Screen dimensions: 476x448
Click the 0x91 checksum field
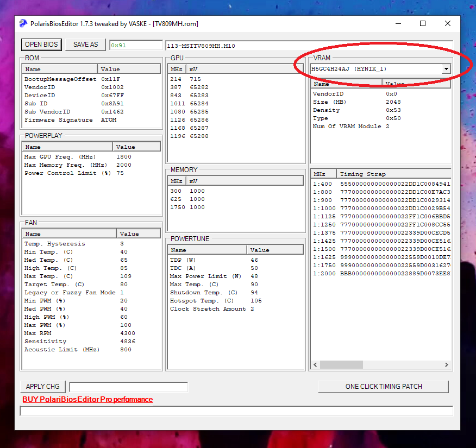point(136,46)
